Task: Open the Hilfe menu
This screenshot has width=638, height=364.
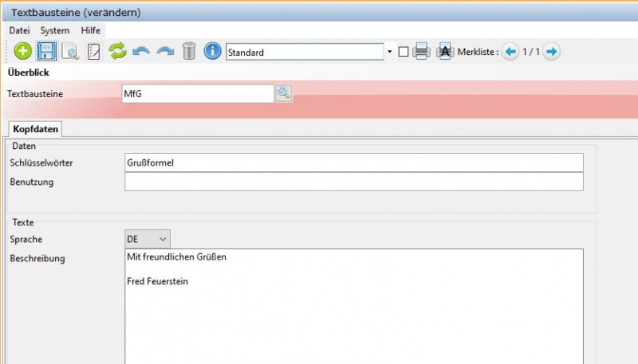Action: coord(91,29)
